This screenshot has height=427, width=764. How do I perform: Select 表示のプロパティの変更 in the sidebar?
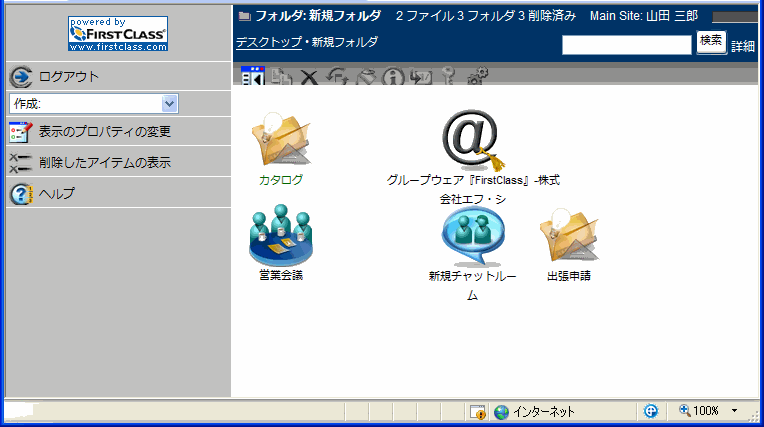tap(104, 131)
